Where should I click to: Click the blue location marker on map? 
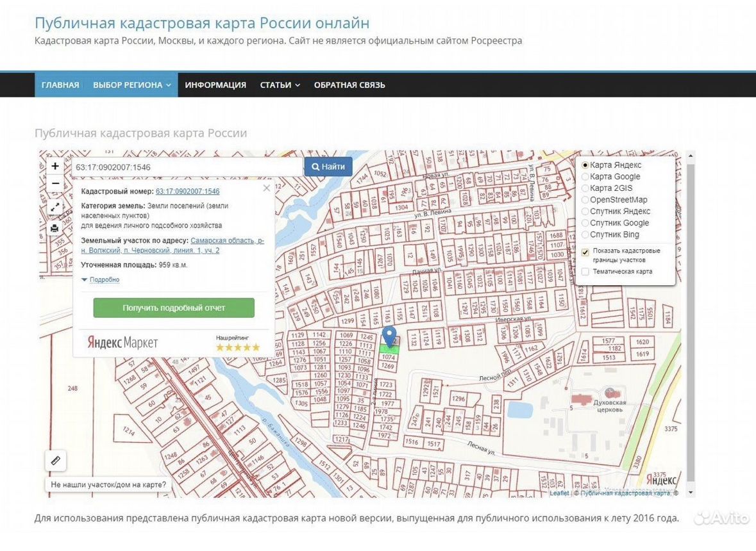389,335
